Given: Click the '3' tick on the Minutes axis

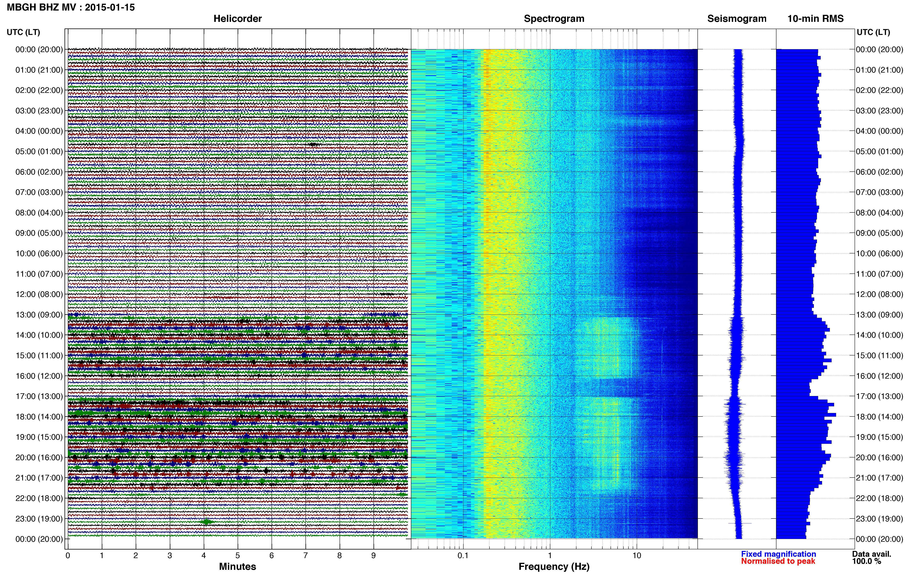Looking at the screenshot, I should [170, 556].
